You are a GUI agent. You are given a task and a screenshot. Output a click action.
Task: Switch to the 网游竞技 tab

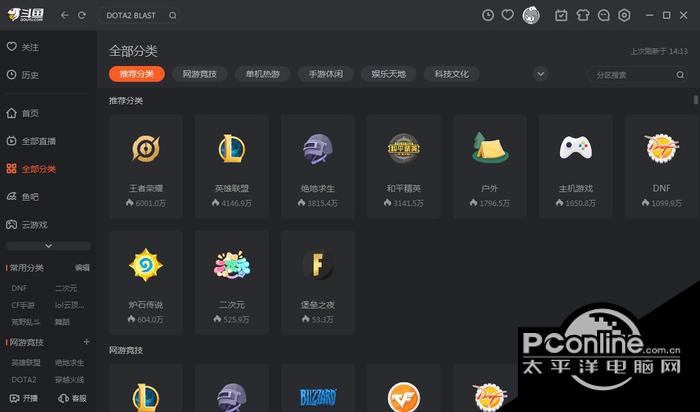[x=200, y=74]
